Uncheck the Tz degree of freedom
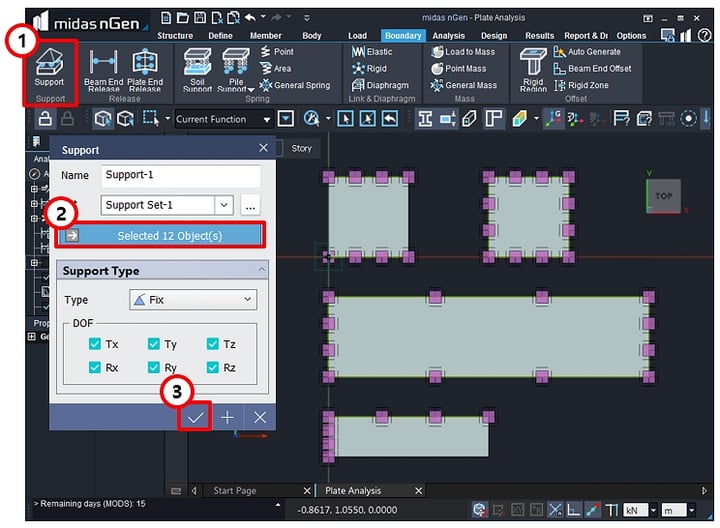Image resolution: width=720 pixels, height=528 pixels. [212, 344]
